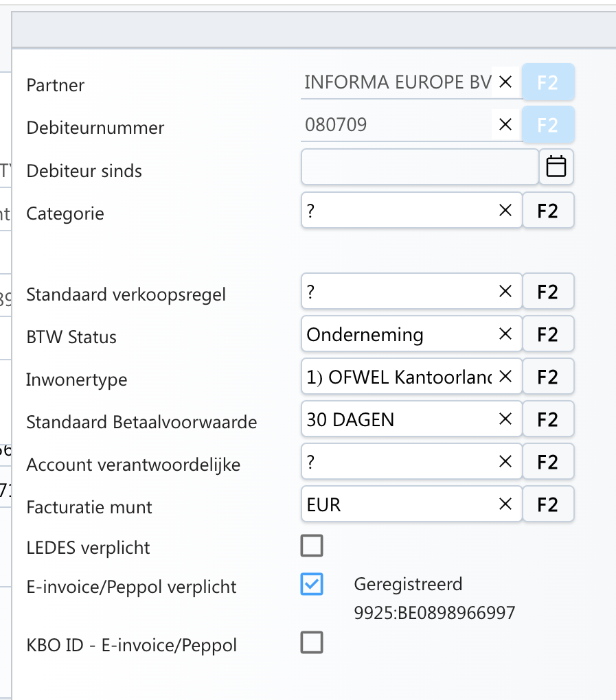The width and height of the screenshot is (616, 700).
Task: Open calendar picker for Debiteur sinds
Action: coord(556,167)
